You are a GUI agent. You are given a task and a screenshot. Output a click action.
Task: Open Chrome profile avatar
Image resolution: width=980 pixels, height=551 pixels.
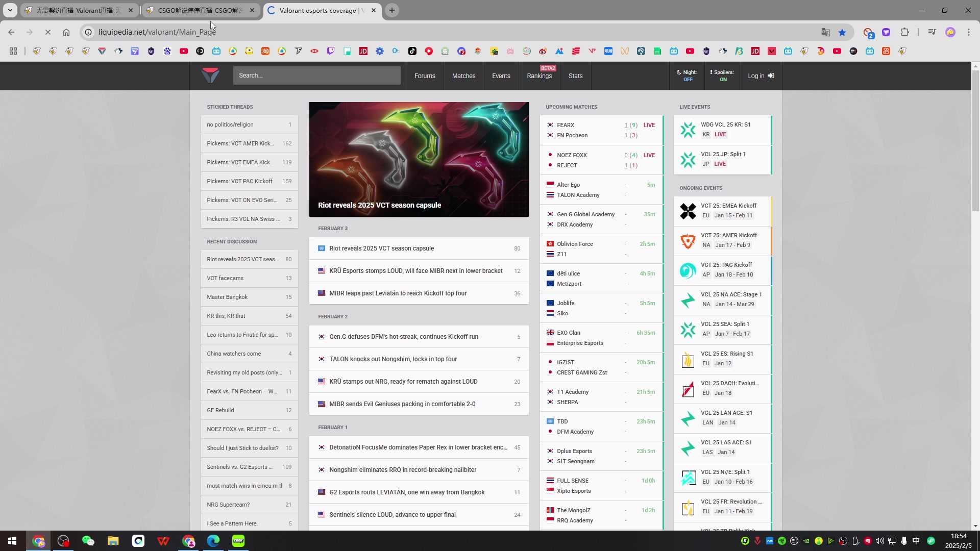(x=950, y=32)
